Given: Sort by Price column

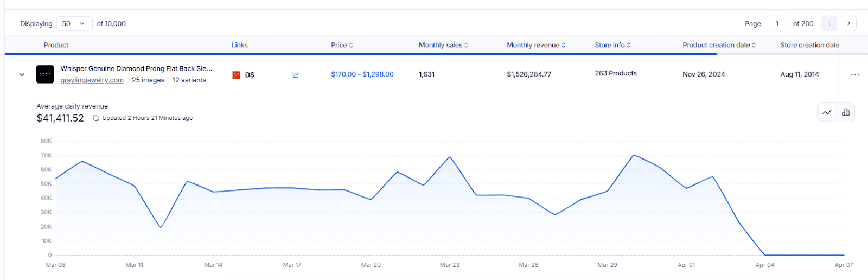Looking at the screenshot, I should pyautogui.click(x=342, y=45).
